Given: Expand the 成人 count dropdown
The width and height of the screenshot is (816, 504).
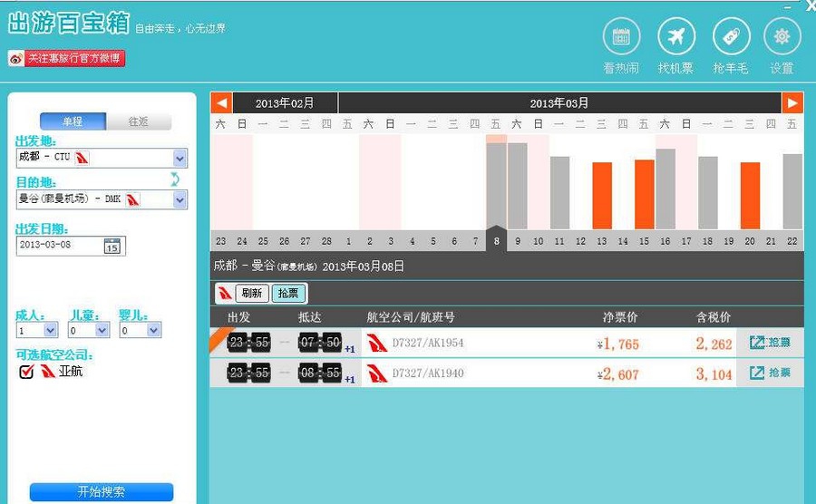Looking at the screenshot, I should (x=50, y=330).
